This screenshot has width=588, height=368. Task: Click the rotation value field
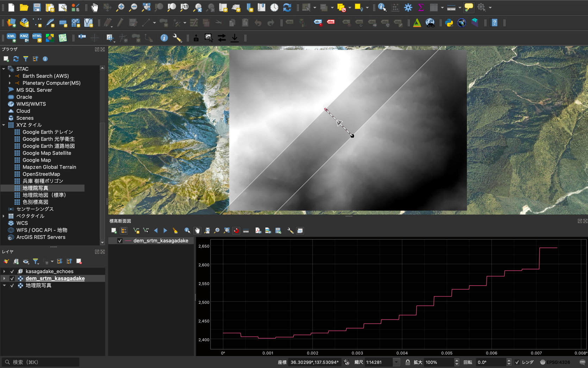click(x=491, y=362)
